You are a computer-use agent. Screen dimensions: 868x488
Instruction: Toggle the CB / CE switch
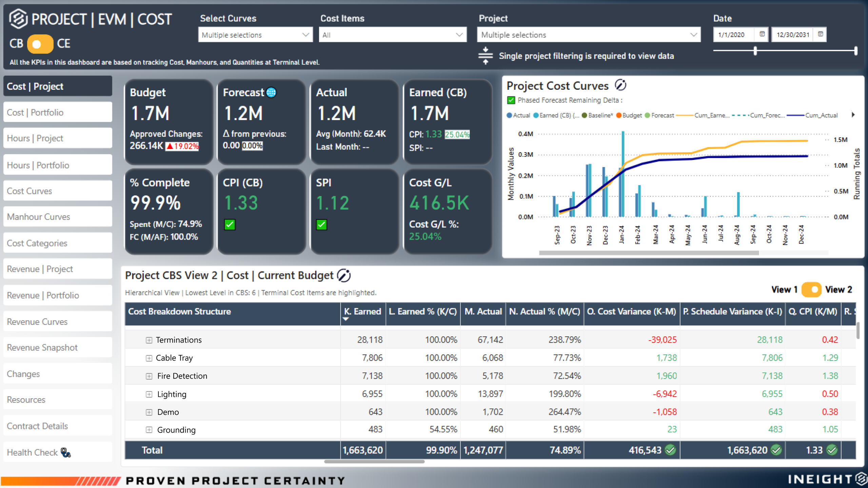click(40, 44)
